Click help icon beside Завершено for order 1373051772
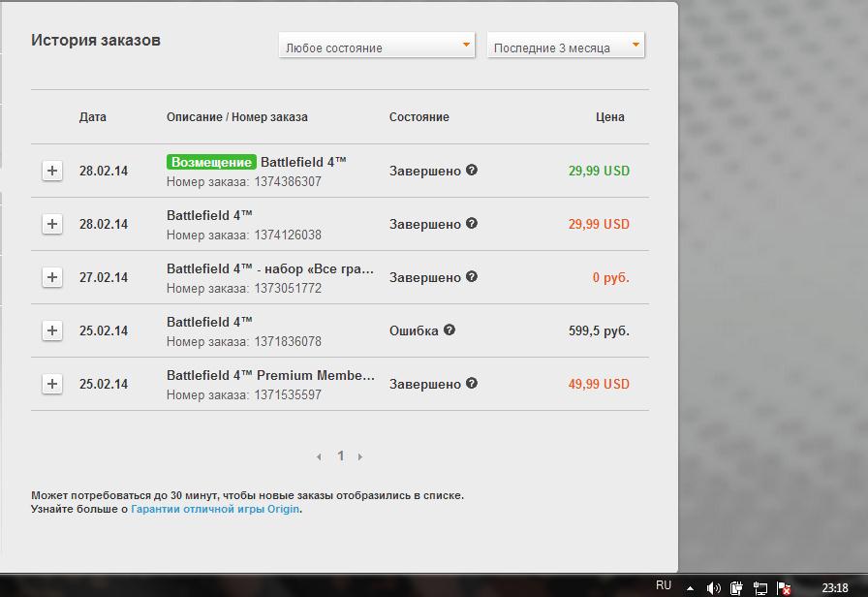The height and width of the screenshot is (597, 868). click(472, 276)
